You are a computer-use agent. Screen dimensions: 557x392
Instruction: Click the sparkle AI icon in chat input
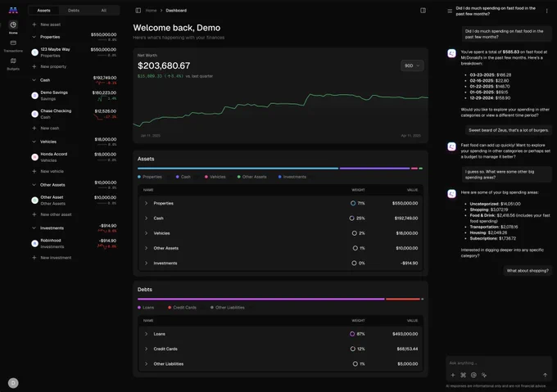coord(484,375)
